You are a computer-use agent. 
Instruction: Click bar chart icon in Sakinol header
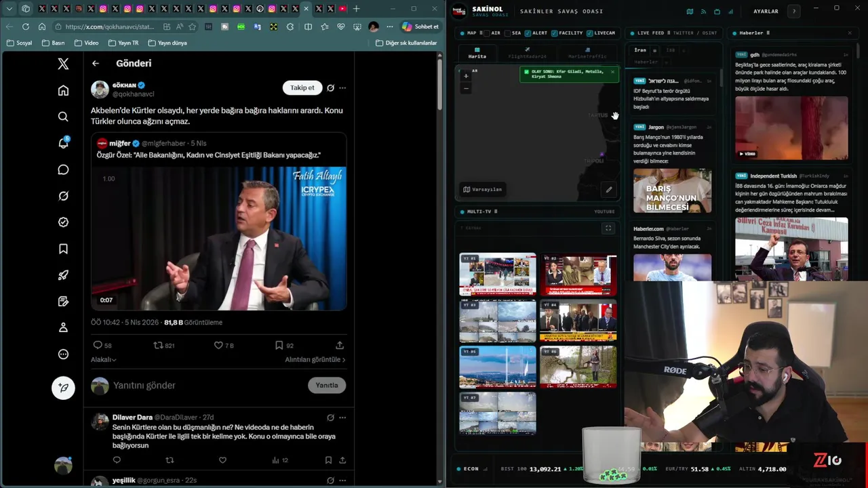coord(730,12)
